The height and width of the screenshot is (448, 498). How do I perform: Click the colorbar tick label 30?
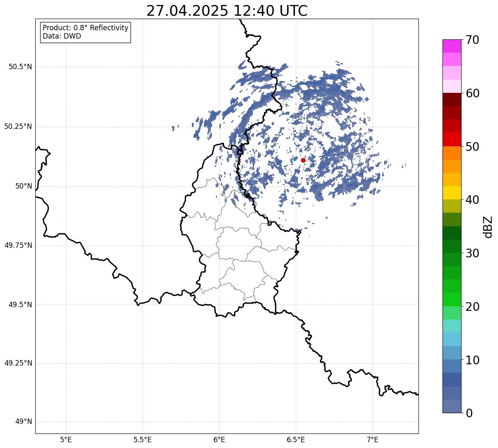(x=472, y=253)
